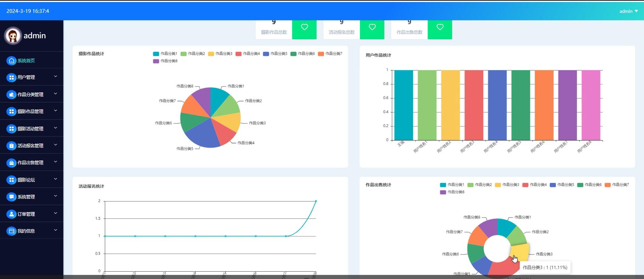644x279 pixels.
Task: Toggle 作品分类4 legend in 作品出售统计
Action: pyautogui.click(x=535, y=185)
